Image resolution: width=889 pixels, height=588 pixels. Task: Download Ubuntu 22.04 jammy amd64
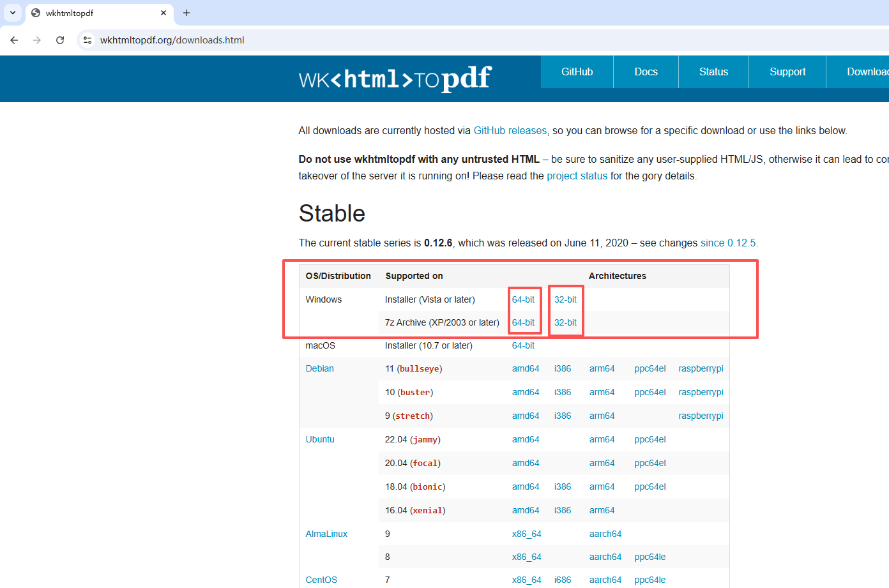tap(526, 439)
